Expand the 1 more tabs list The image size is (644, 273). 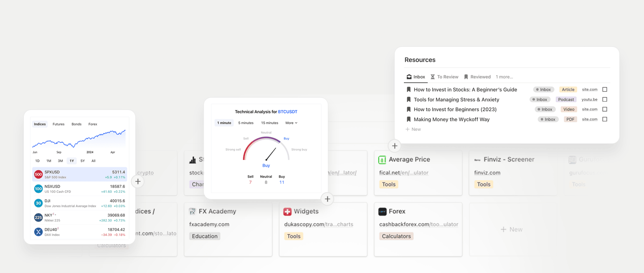(x=504, y=77)
